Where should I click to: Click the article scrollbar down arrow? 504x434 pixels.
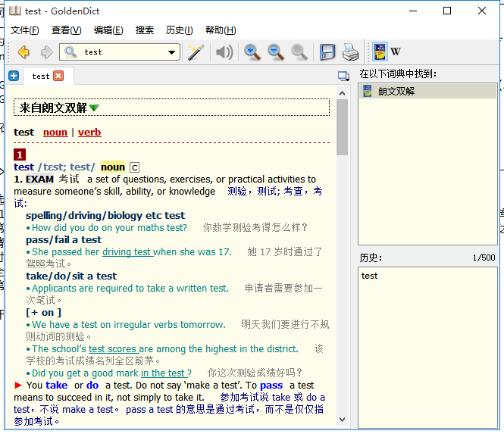pos(343,420)
